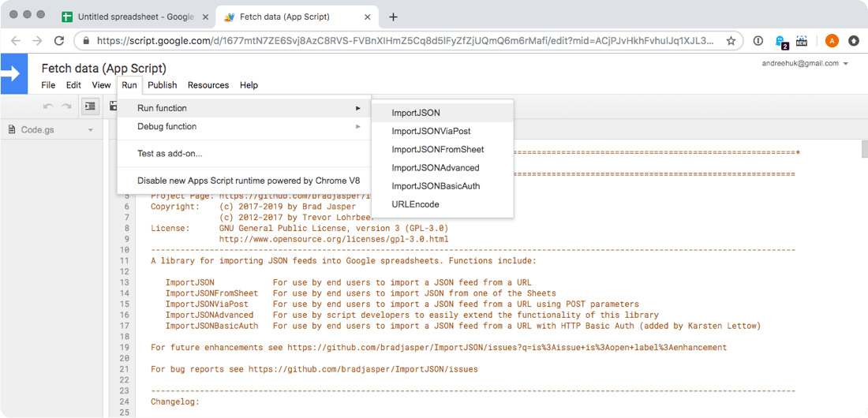Open the Publish menu
The image size is (868, 418).
[162, 85]
